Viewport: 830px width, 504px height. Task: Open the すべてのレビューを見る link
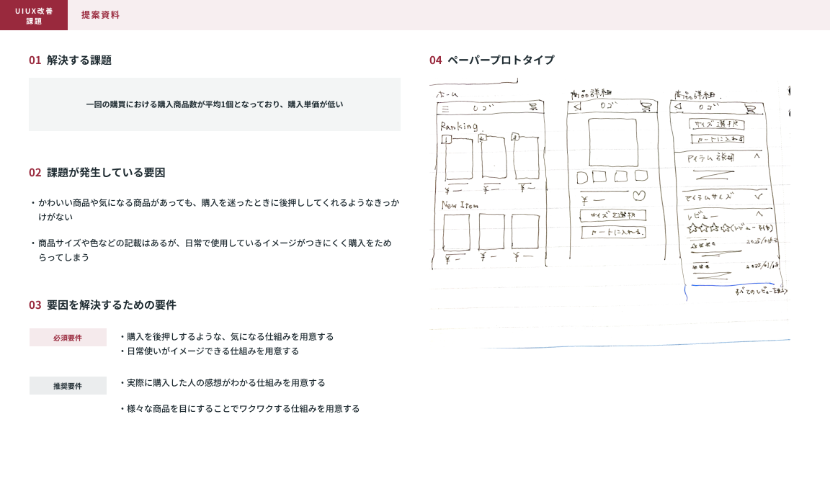point(760,292)
